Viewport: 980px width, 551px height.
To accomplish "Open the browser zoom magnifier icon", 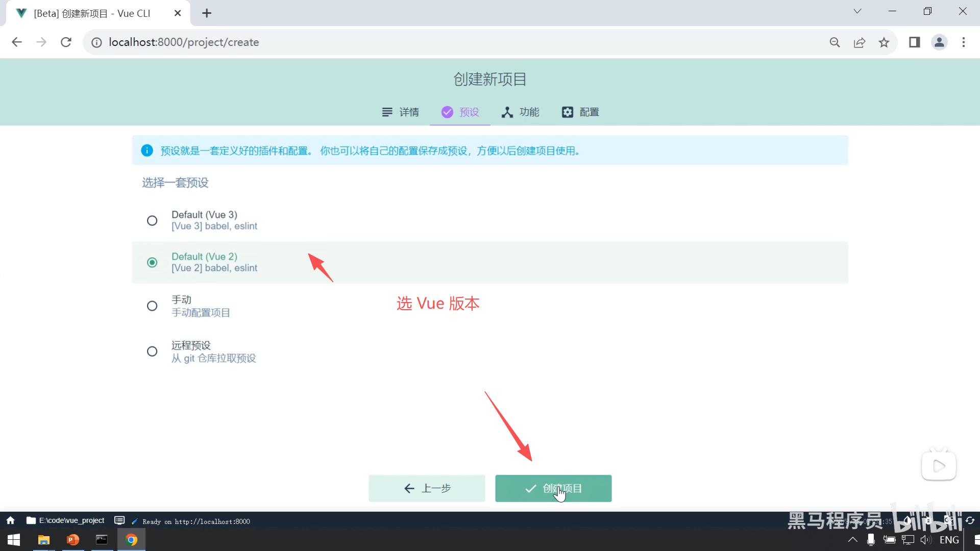I will (835, 42).
